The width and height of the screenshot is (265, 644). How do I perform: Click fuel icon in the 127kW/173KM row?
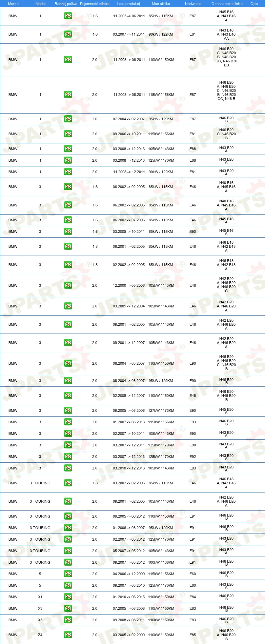68,410
